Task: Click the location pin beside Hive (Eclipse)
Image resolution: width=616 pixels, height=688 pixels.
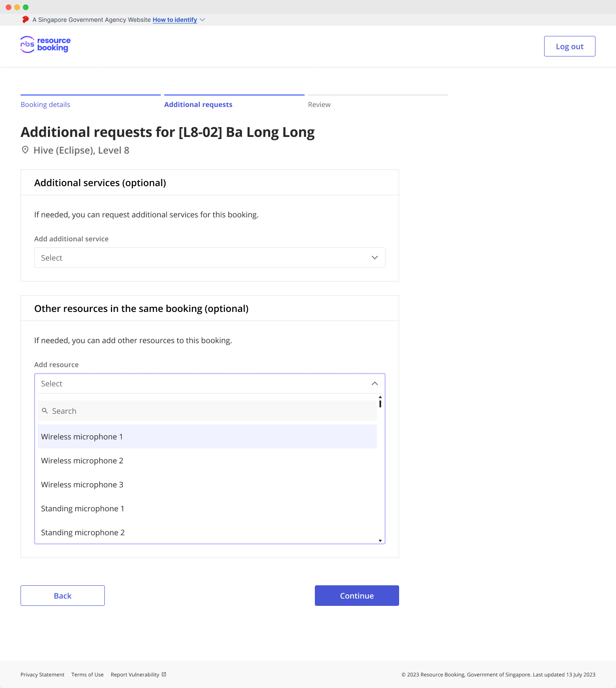Action: (x=25, y=150)
